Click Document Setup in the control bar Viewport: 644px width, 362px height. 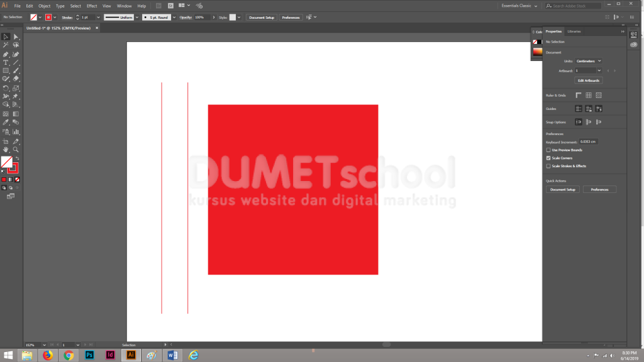[262, 17]
